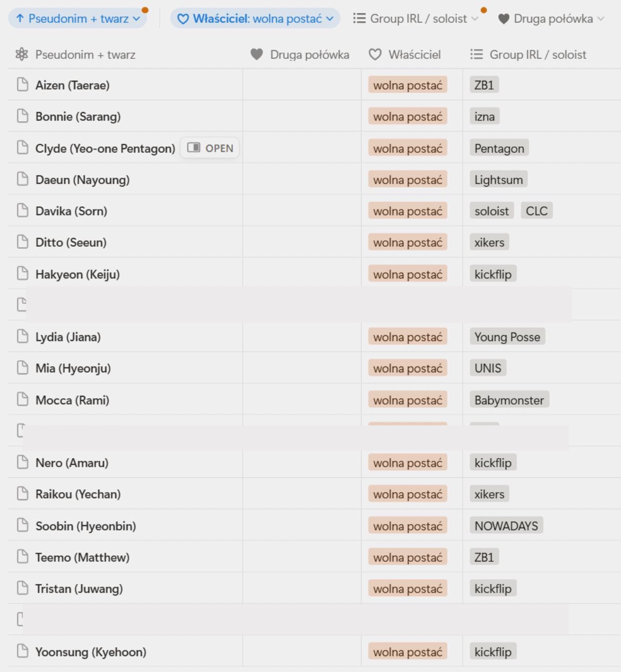Click the page icon of Tristan (Juwang)

point(22,588)
